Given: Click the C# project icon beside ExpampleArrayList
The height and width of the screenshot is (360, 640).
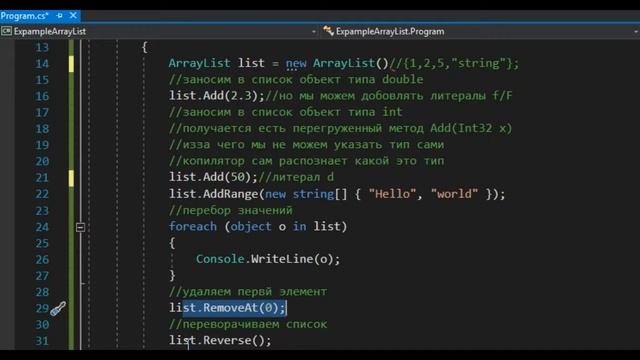Looking at the screenshot, I should (7, 31).
